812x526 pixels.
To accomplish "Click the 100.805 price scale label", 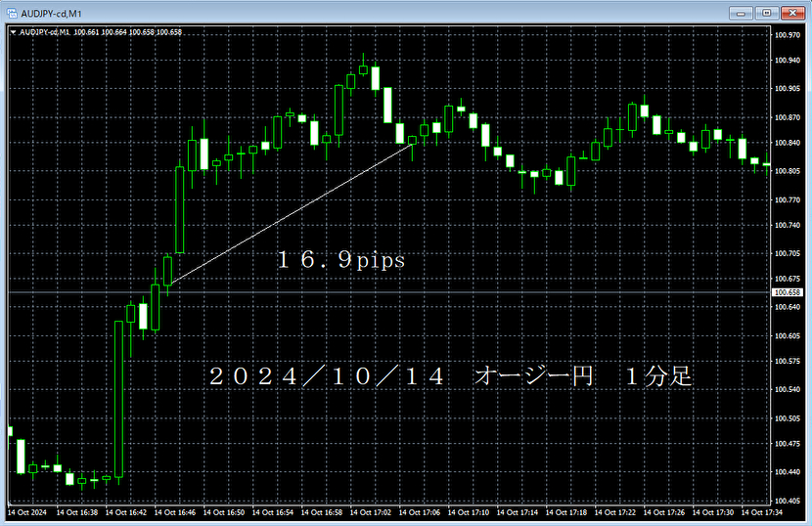I will point(788,171).
